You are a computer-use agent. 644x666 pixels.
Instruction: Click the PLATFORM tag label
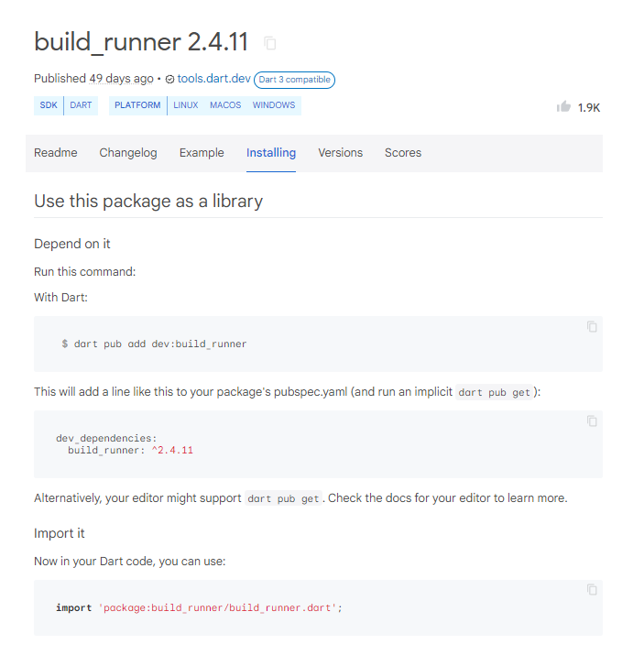[137, 105]
